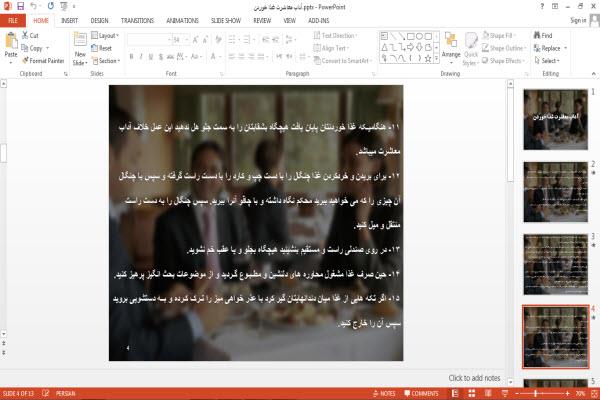The image size is (600, 400).
Task: Select slide 3 thumbnail
Action: pyautogui.click(x=555, y=264)
